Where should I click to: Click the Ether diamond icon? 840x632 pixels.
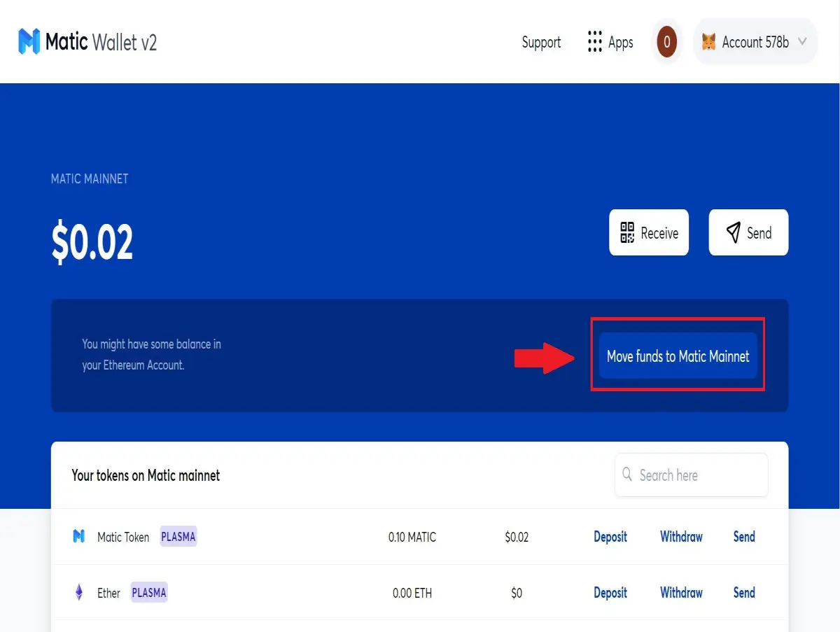pos(79,593)
